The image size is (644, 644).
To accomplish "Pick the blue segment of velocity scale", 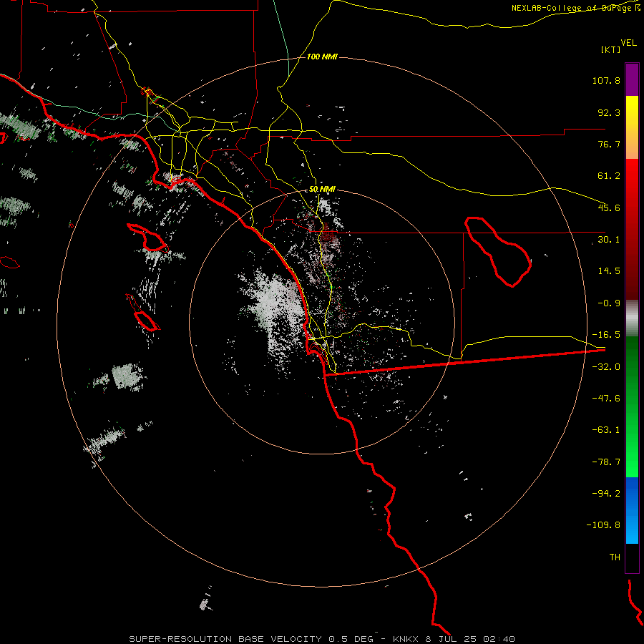I will pos(632,510).
